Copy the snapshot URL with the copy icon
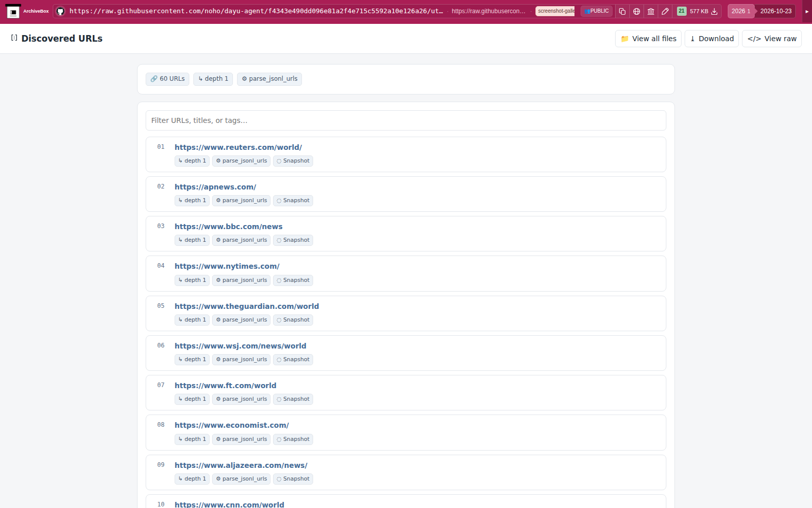Image resolution: width=812 pixels, height=508 pixels. [622, 11]
